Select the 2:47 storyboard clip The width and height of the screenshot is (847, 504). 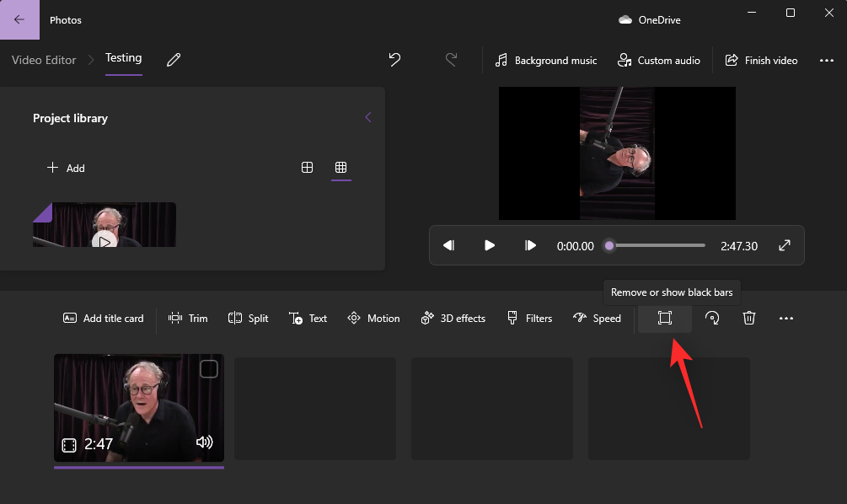pyautogui.click(x=139, y=408)
